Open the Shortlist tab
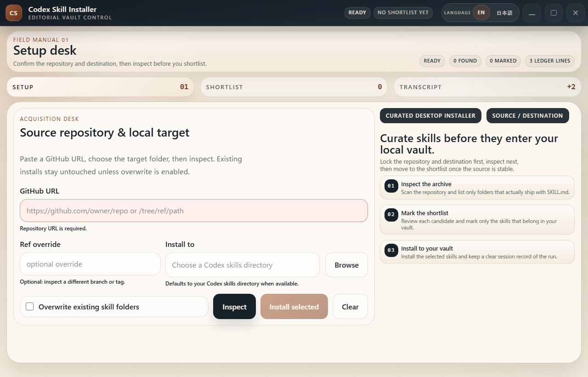Viewport: 588px width, 377px height. tap(294, 87)
